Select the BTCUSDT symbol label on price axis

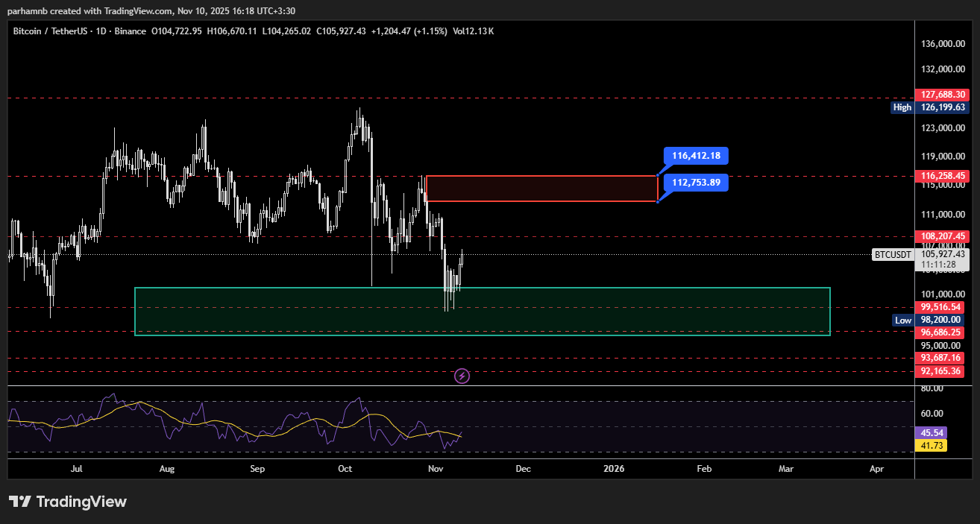[x=893, y=255]
